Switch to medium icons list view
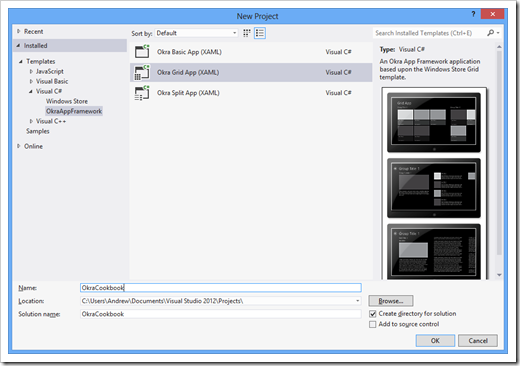The width and height of the screenshot is (520, 366). (x=260, y=33)
